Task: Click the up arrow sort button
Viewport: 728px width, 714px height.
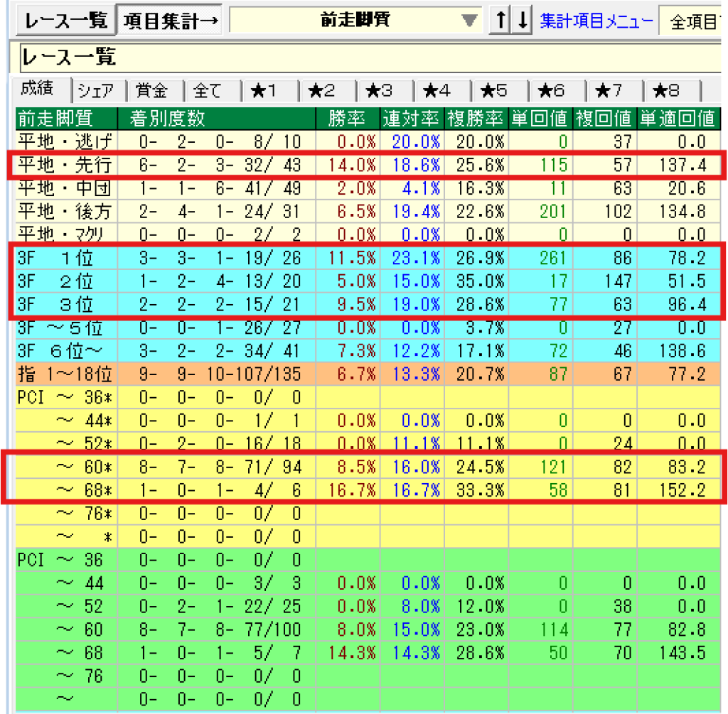Action: [501, 21]
